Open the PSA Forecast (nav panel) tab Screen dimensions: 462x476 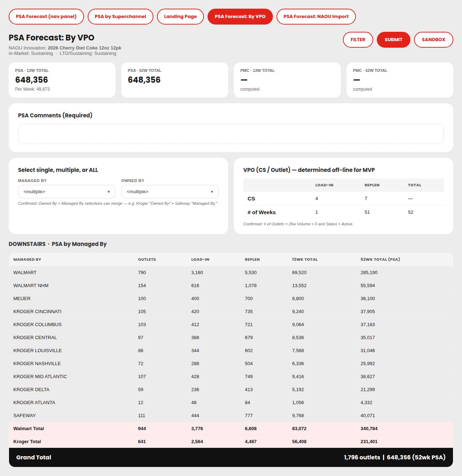(x=46, y=17)
